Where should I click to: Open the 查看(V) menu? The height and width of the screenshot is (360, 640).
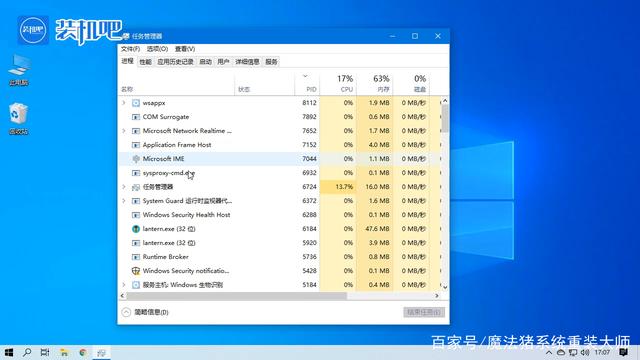tap(185, 49)
